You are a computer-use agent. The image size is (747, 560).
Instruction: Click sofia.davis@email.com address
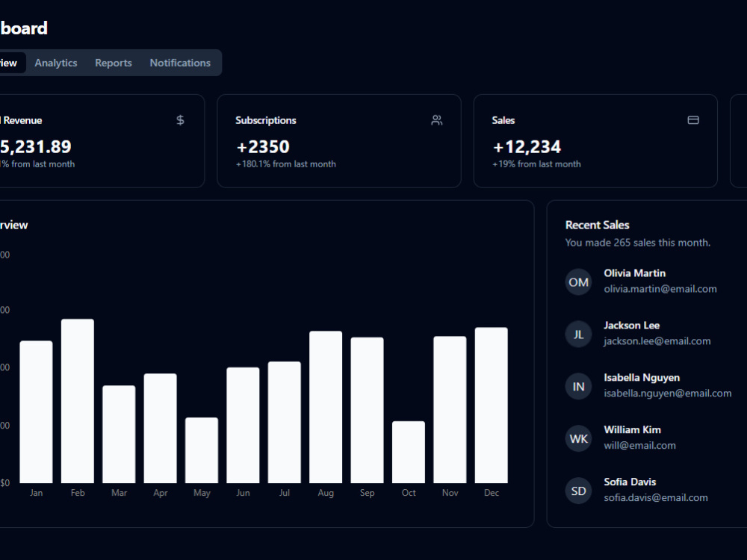coord(656,497)
